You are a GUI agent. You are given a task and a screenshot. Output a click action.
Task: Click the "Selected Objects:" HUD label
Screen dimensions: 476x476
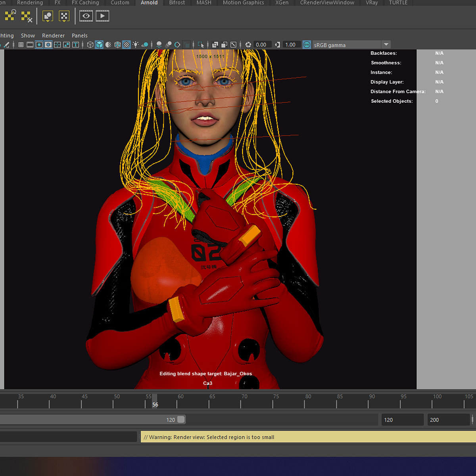click(x=392, y=101)
